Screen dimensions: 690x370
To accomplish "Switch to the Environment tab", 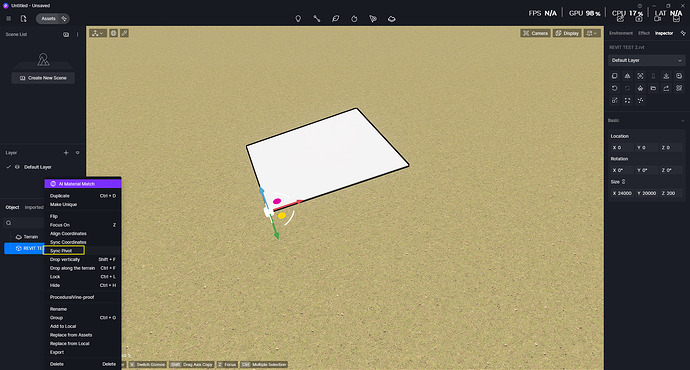I will click(620, 33).
